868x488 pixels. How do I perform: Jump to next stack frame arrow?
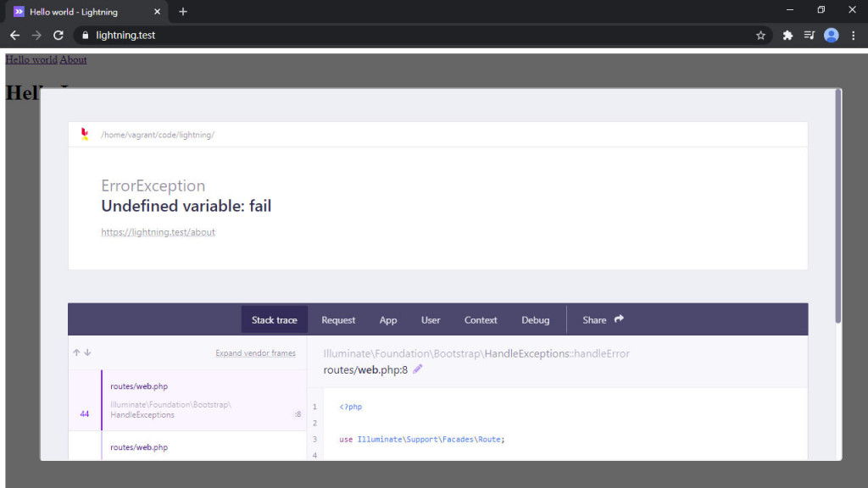pyautogui.click(x=87, y=352)
